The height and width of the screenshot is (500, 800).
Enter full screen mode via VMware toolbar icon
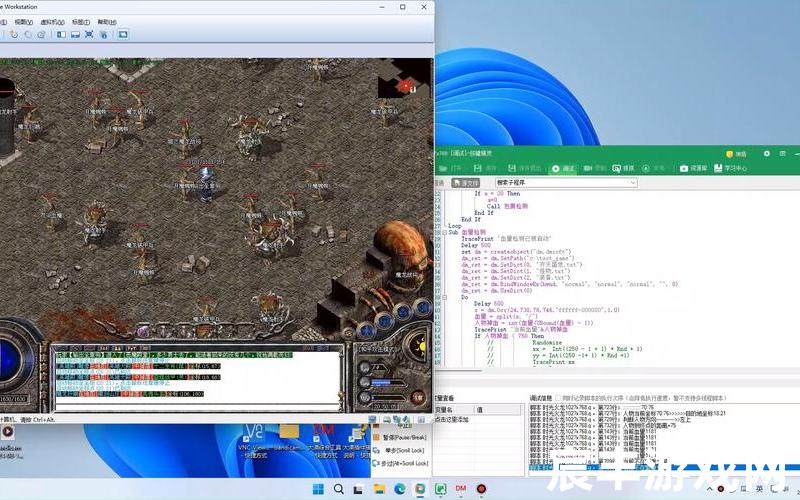(x=89, y=35)
